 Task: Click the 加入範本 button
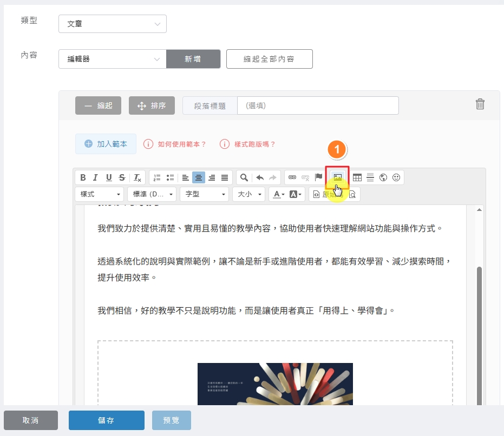click(106, 144)
